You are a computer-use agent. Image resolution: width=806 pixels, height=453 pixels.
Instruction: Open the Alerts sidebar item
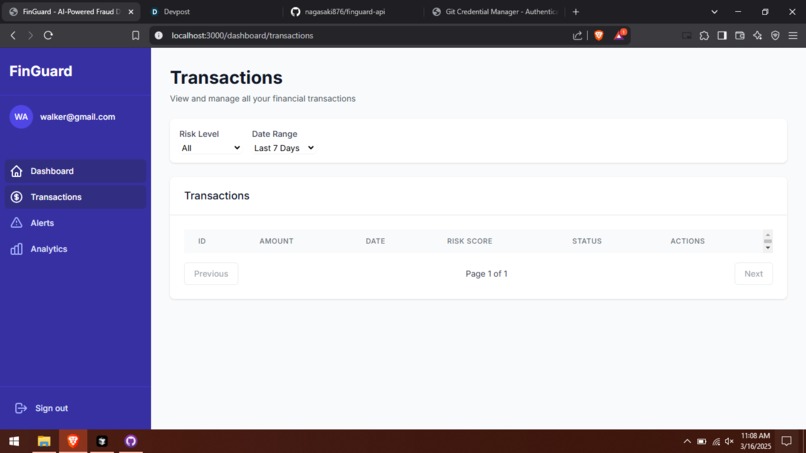[76, 223]
